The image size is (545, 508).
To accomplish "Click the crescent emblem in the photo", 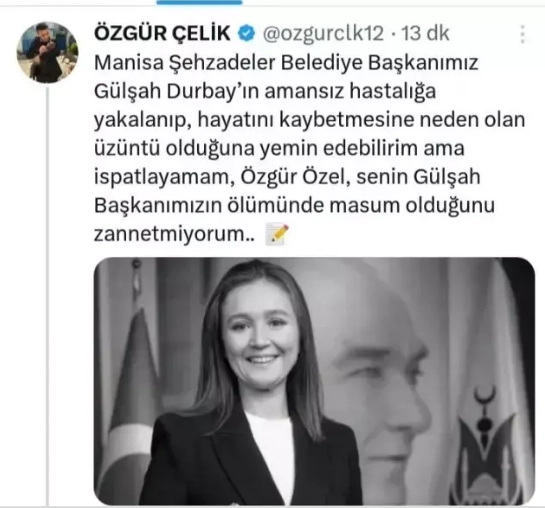I will (x=485, y=395).
